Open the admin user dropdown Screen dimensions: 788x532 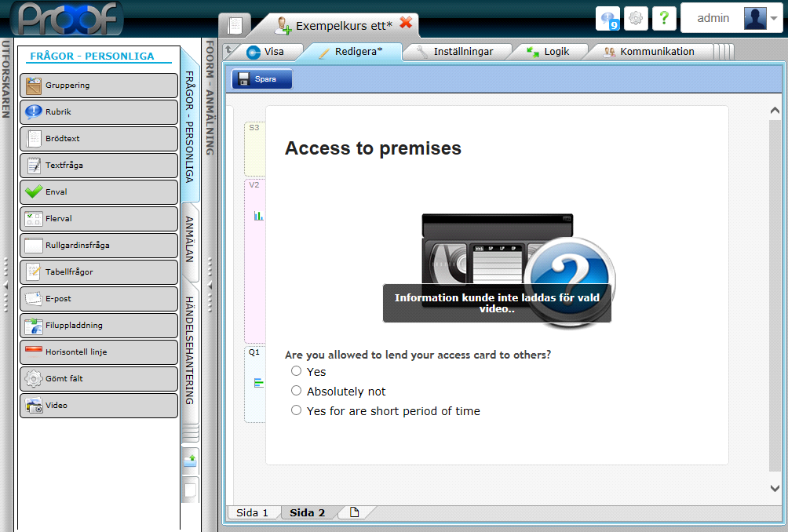coord(731,18)
